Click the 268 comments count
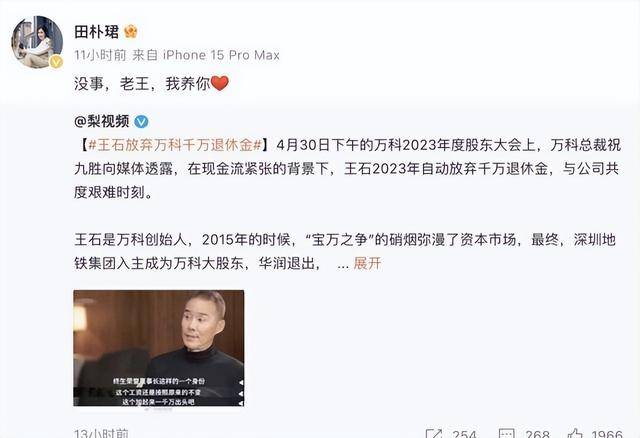This screenshot has height=438, width=640. [x=537, y=434]
